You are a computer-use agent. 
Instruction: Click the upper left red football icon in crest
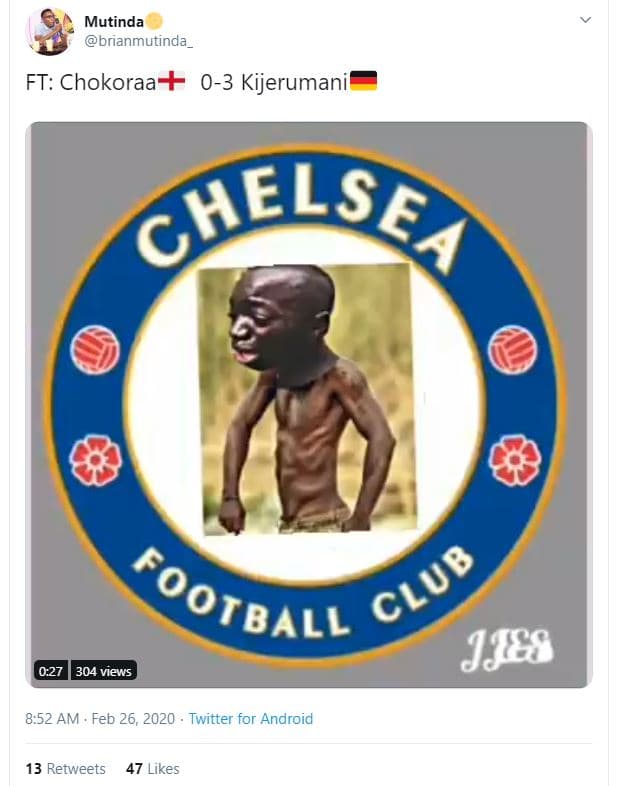pos(95,349)
